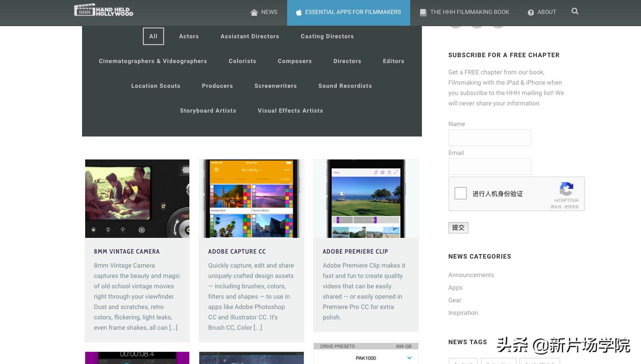The width and height of the screenshot is (641, 364).
Task: Click the 8mm Vintage Camera description text
Action: tap(137, 296)
